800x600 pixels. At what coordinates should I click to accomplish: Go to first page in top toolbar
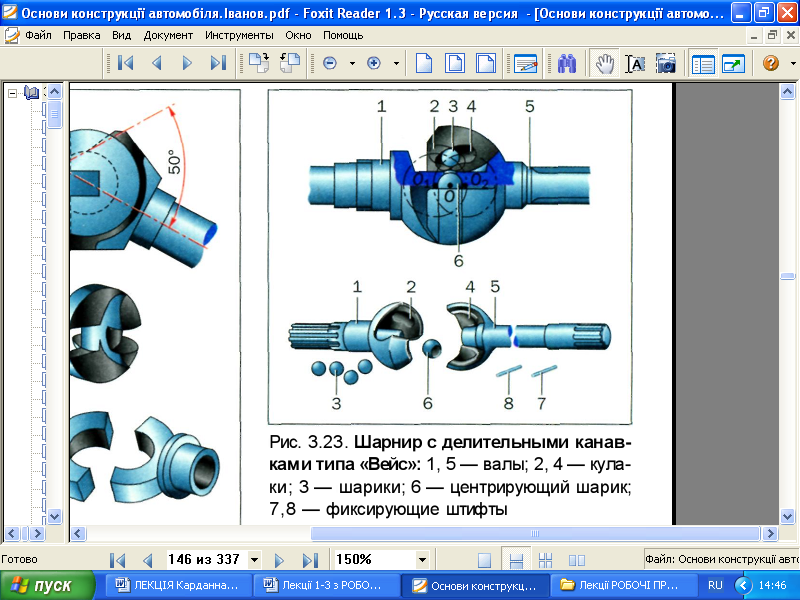coord(126,63)
